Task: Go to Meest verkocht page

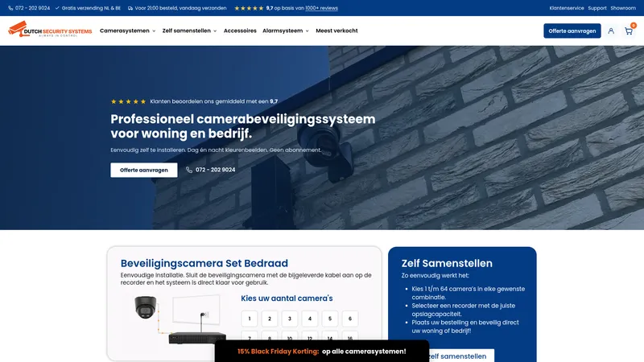Action: point(336,31)
